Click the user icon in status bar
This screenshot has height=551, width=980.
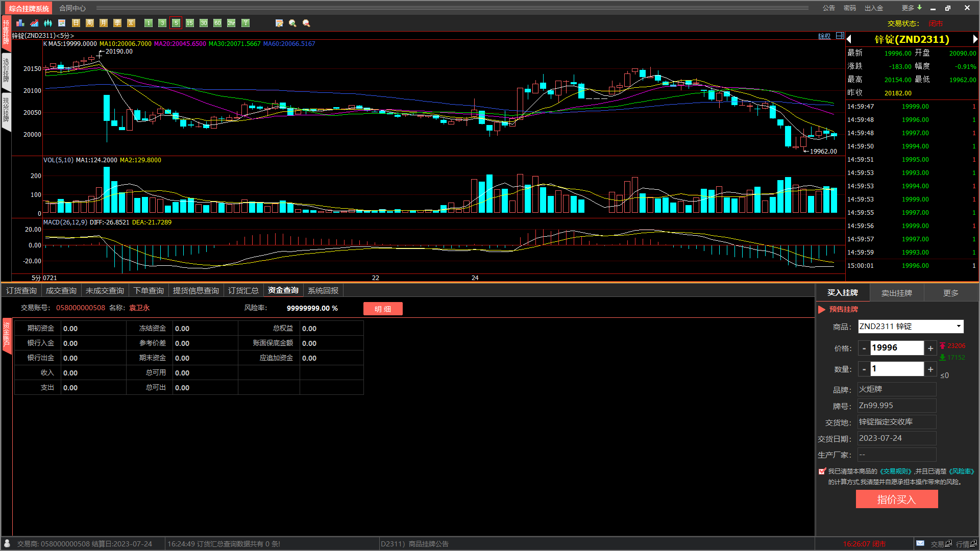point(7,543)
